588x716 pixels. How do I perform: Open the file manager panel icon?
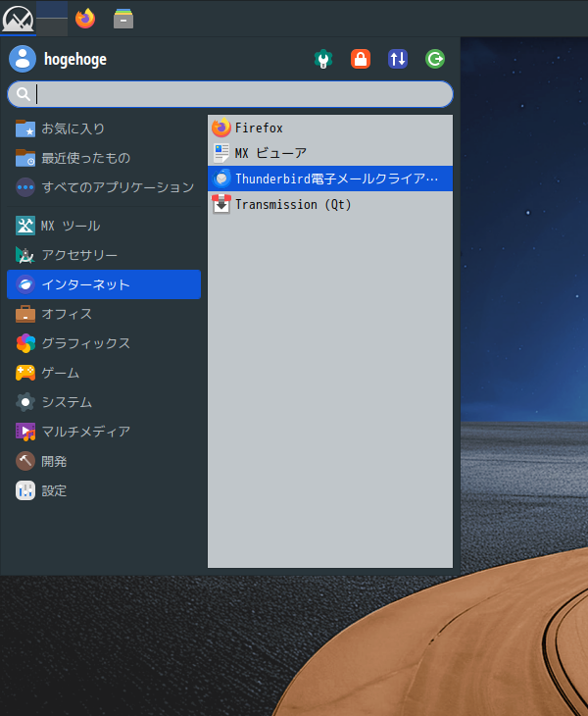click(x=123, y=19)
